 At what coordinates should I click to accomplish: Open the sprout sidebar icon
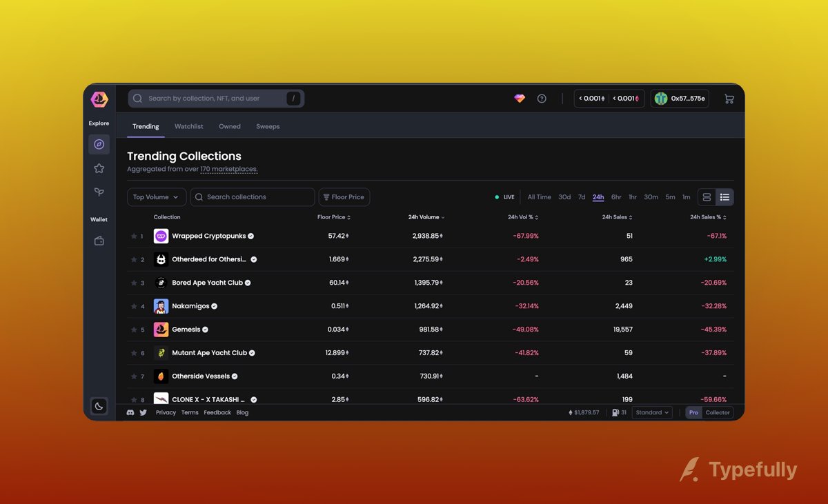click(99, 192)
